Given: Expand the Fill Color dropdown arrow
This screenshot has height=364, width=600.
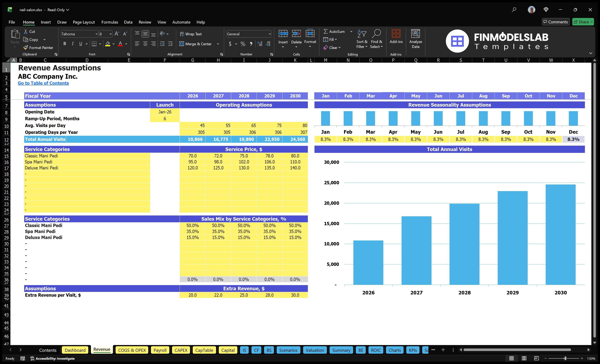Looking at the screenshot, I should [113, 44].
